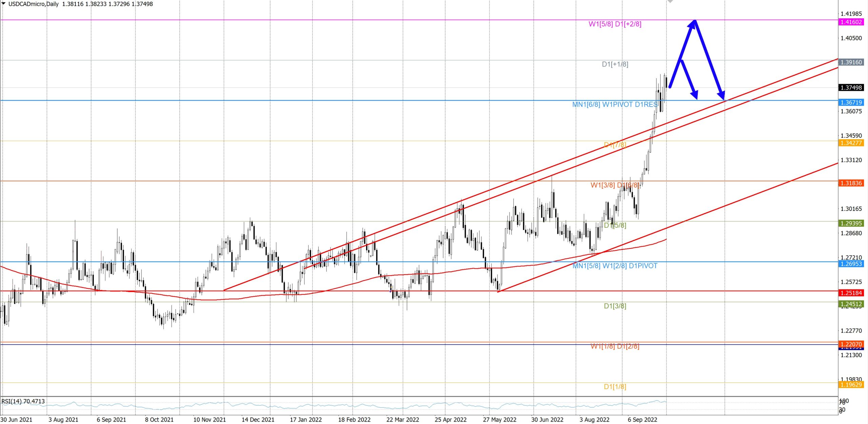Viewport: 868px width, 424px height.
Task: Select the MN1[5/8] W1[2/8] D1PIVOT label
Action: (615, 266)
